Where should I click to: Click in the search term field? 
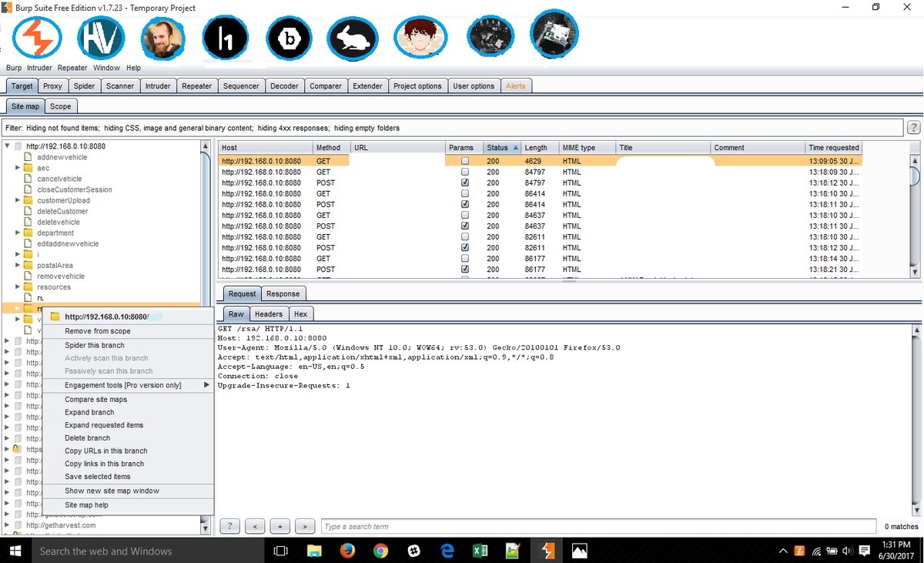598,526
